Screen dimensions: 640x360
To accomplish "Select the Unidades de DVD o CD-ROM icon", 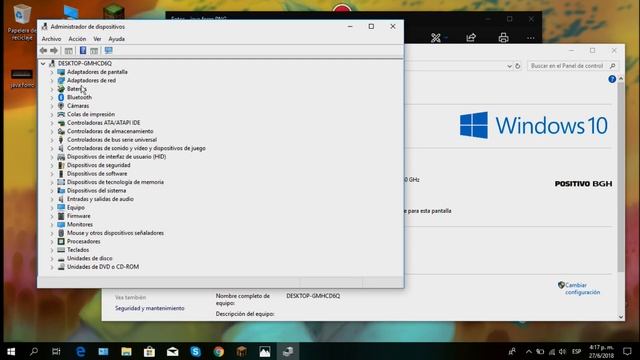I will click(x=61, y=267).
